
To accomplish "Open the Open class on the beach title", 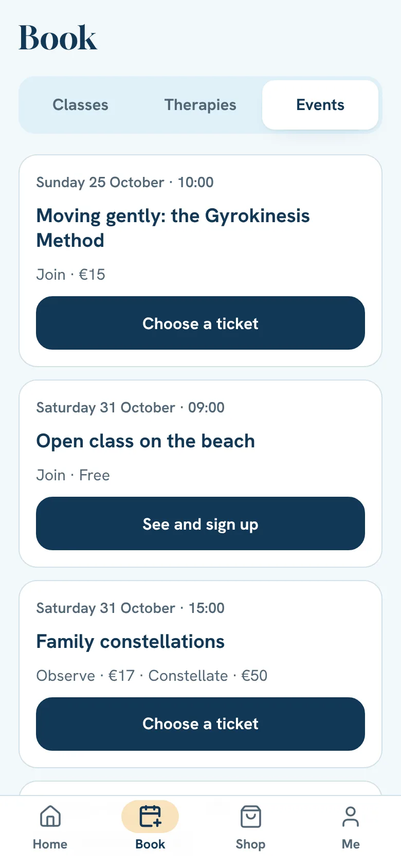I will coord(145,441).
